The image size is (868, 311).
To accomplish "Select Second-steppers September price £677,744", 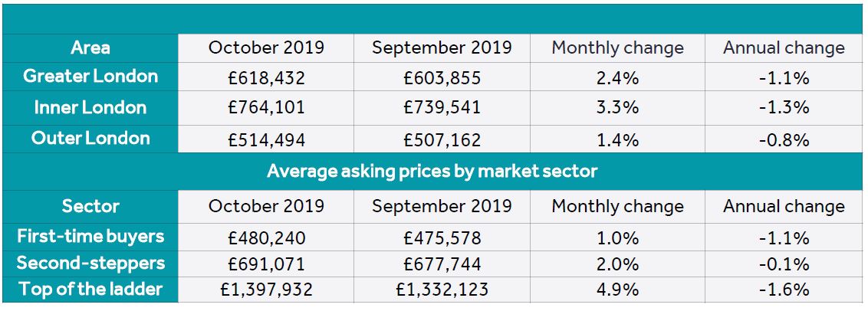I will 442,264.
